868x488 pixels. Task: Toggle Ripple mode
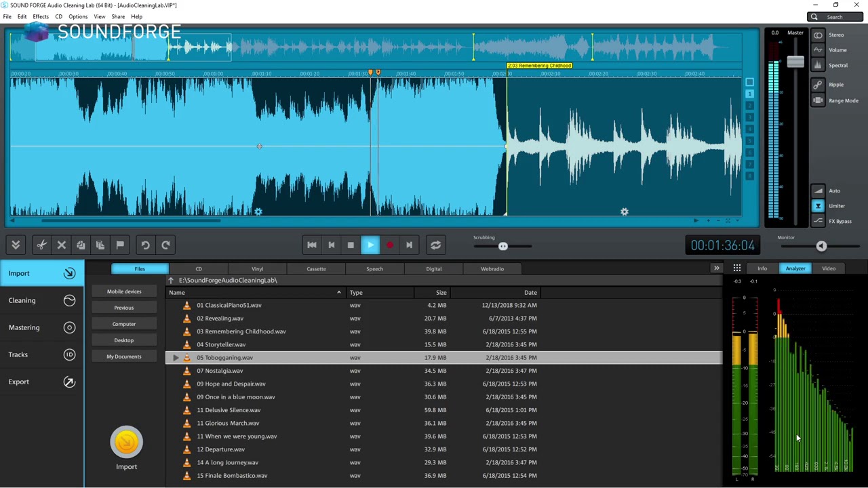click(818, 85)
